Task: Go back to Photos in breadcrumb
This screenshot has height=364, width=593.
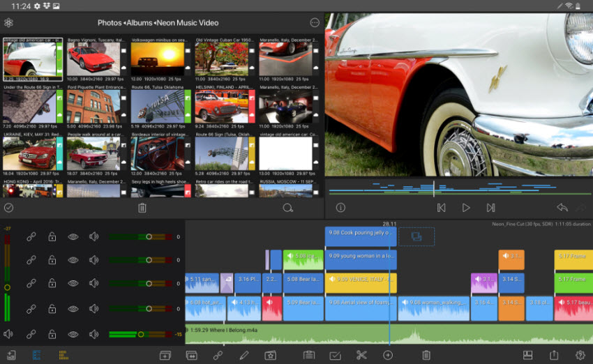Action: pyautogui.click(x=110, y=23)
